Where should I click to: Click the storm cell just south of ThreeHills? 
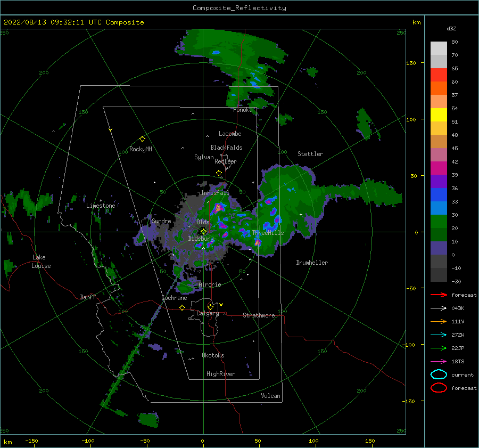[x=258, y=242]
